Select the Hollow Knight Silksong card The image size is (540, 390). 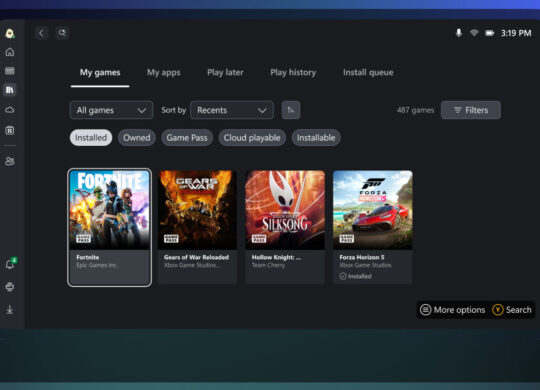[x=285, y=227]
